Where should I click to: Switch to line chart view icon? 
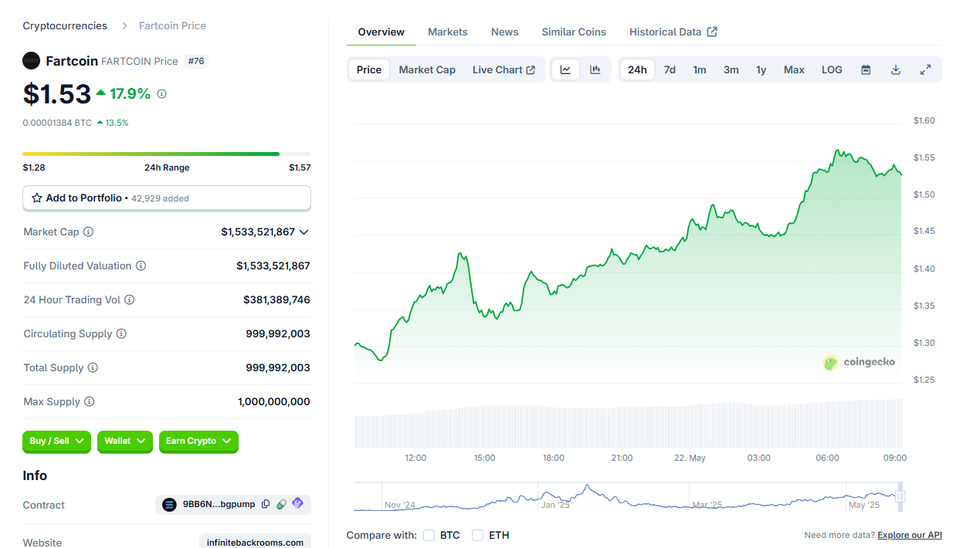(x=565, y=69)
